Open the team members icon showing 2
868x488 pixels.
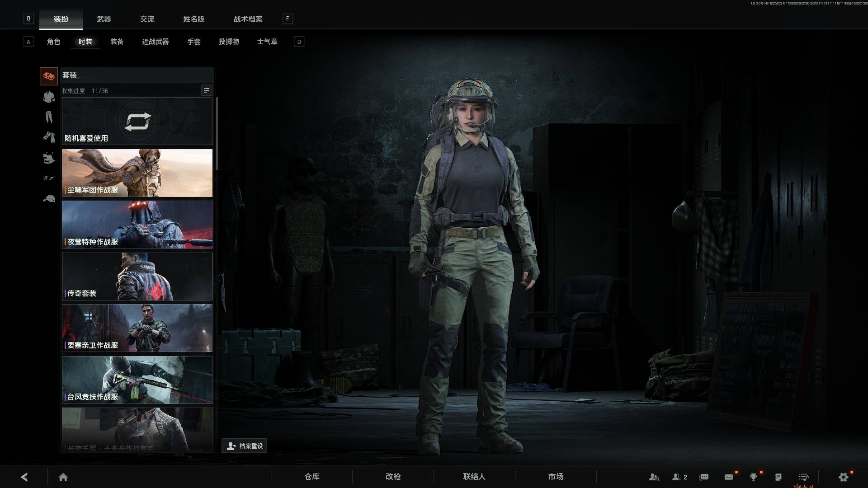pos(679,477)
